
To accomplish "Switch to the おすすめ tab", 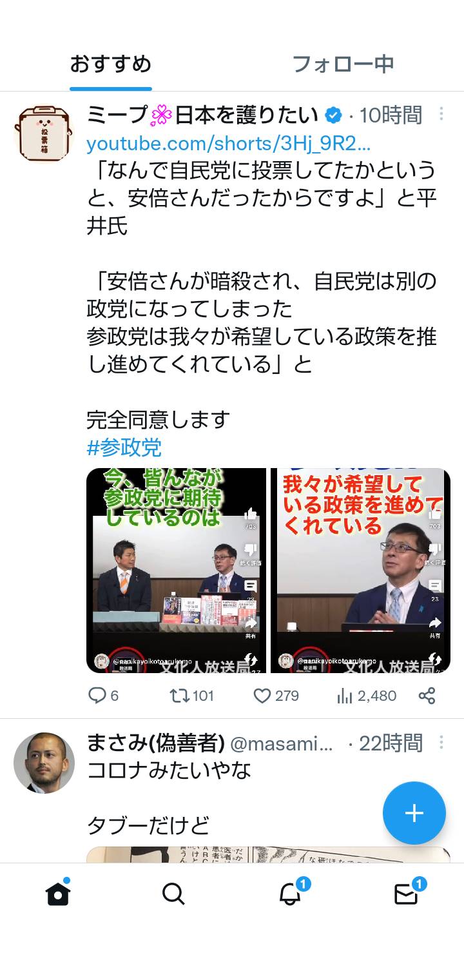I will coord(111,64).
